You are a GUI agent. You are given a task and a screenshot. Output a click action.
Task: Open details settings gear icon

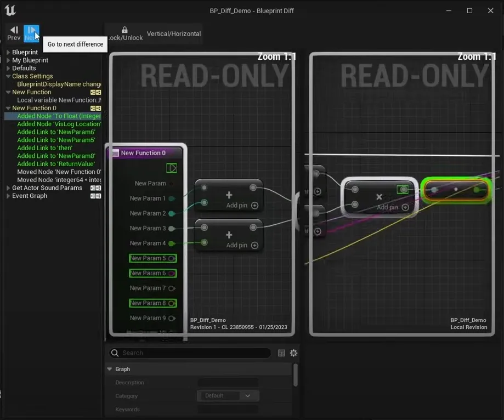293,353
